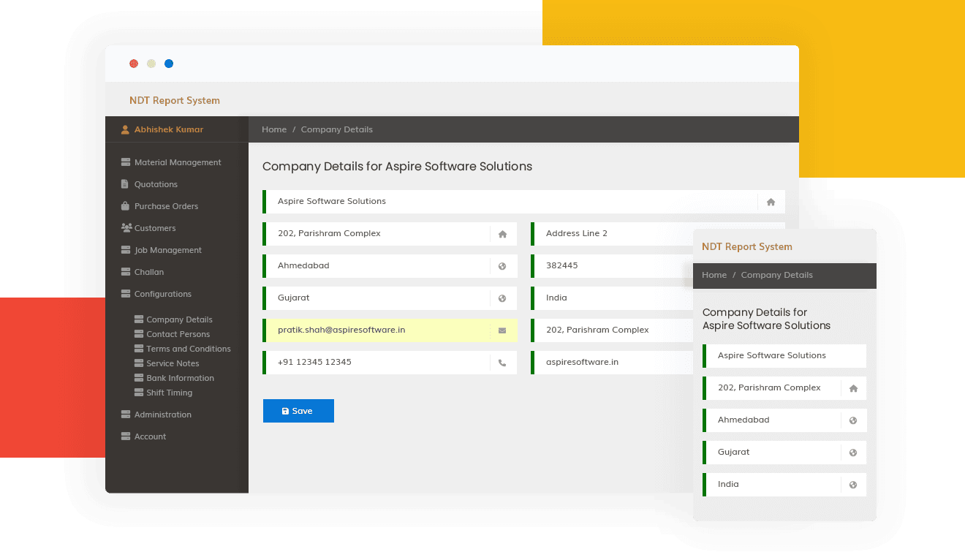Viewport: 965px width, 560px height.
Task: Click the padlock icon next to Purchase Orders
Action: coord(124,206)
